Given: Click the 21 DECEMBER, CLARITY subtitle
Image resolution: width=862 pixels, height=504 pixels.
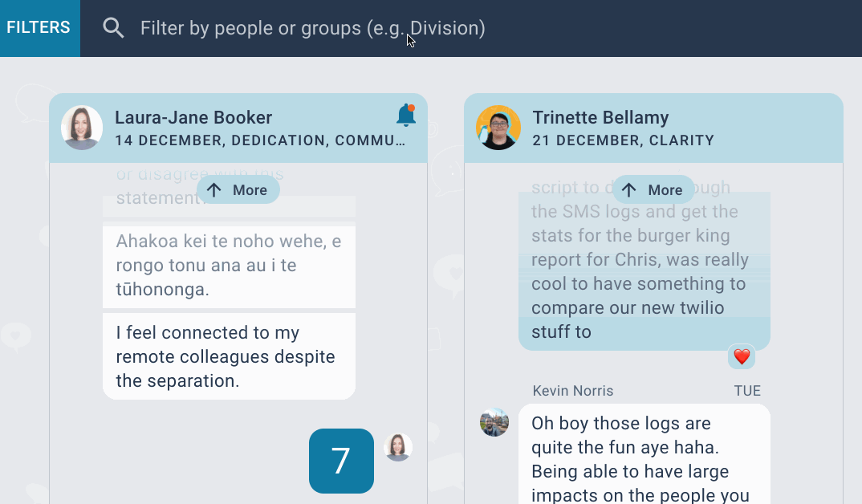Looking at the screenshot, I should click(x=624, y=140).
